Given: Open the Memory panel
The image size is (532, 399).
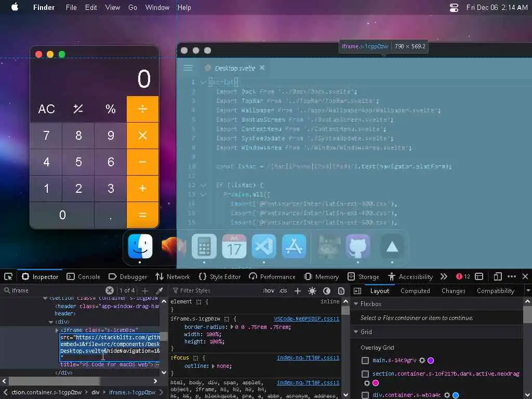Looking at the screenshot, I should click(321, 276).
